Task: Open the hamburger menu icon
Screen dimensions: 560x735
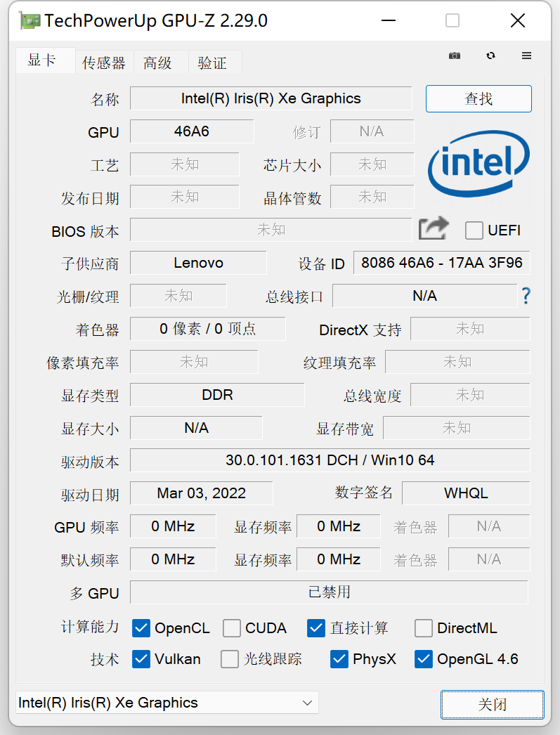Action: [x=527, y=56]
